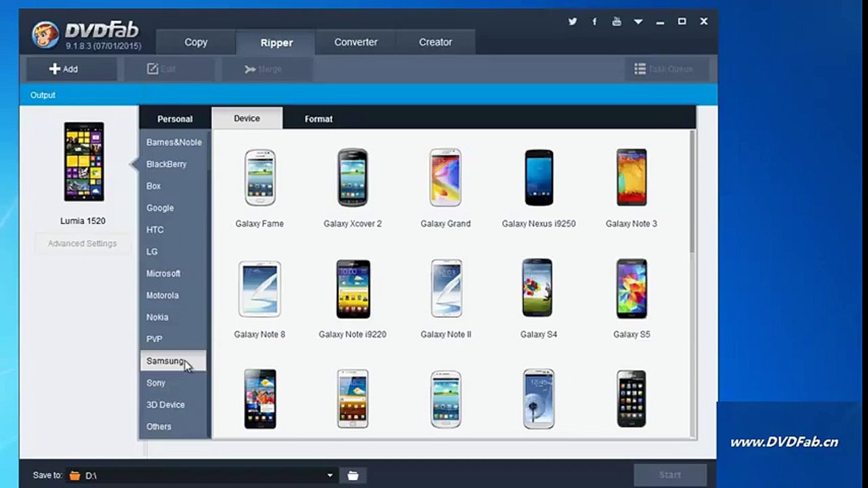Select HTC in brand list
Image resolution: width=868 pixels, height=488 pixels.
(x=174, y=230)
